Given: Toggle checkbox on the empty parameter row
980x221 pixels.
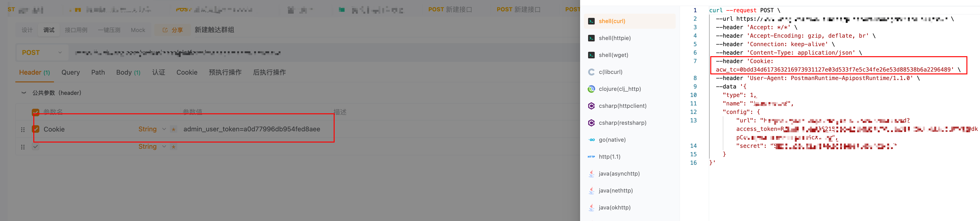Looking at the screenshot, I should coord(35,147).
